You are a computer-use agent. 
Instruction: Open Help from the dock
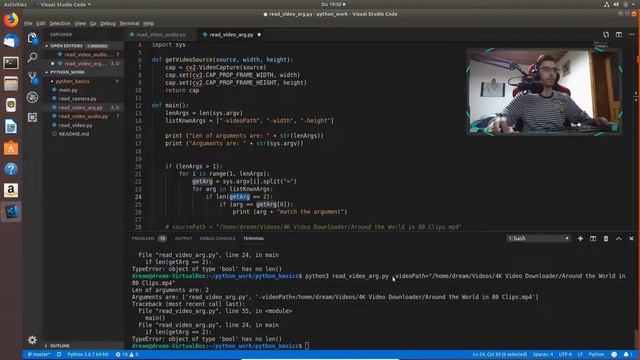[11, 169]
